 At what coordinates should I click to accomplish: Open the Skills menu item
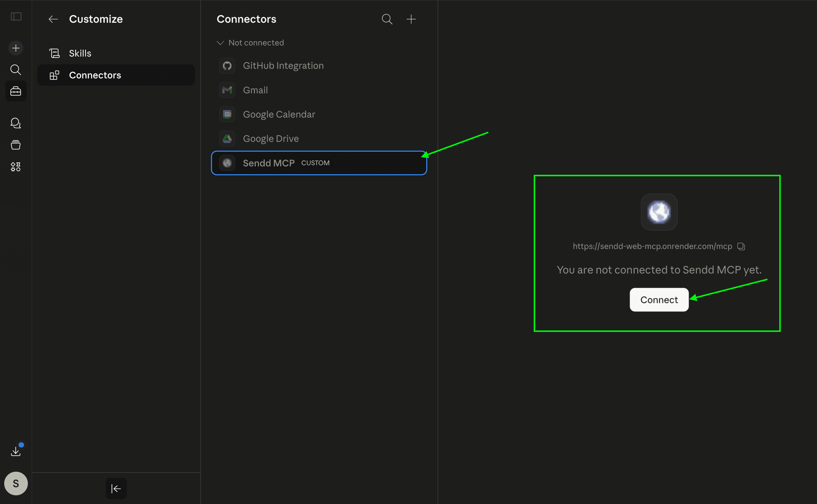(80, 53)
